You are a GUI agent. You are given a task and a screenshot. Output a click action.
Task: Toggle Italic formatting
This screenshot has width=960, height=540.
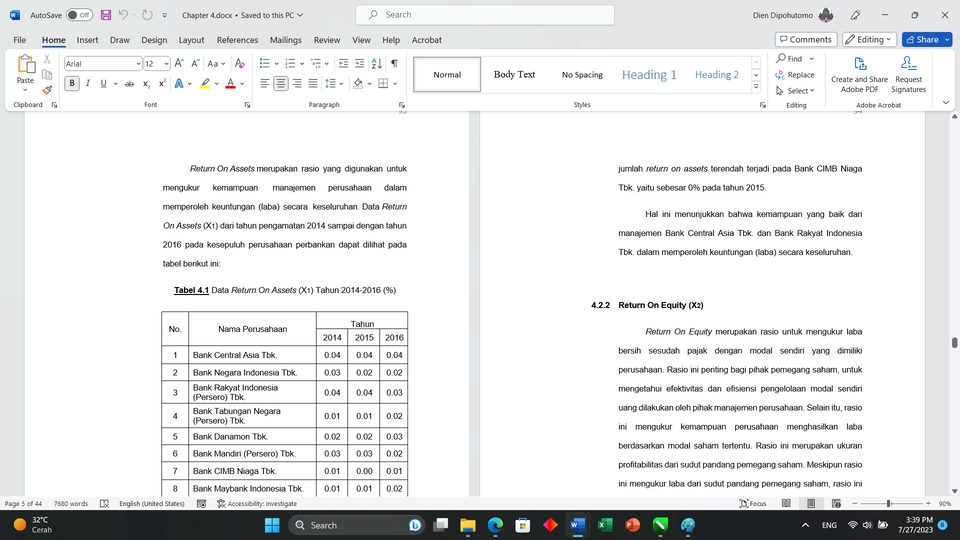[x=88, y=83]
